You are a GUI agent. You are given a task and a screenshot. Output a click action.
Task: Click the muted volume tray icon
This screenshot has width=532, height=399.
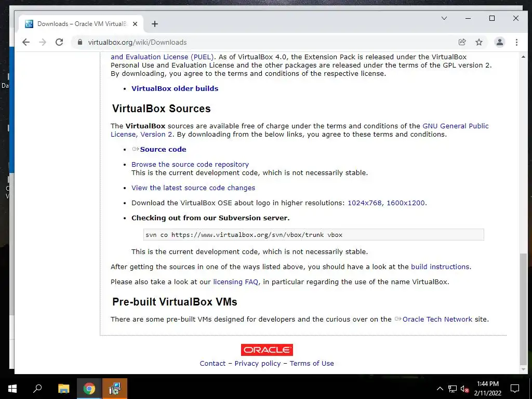pos(464,389)
